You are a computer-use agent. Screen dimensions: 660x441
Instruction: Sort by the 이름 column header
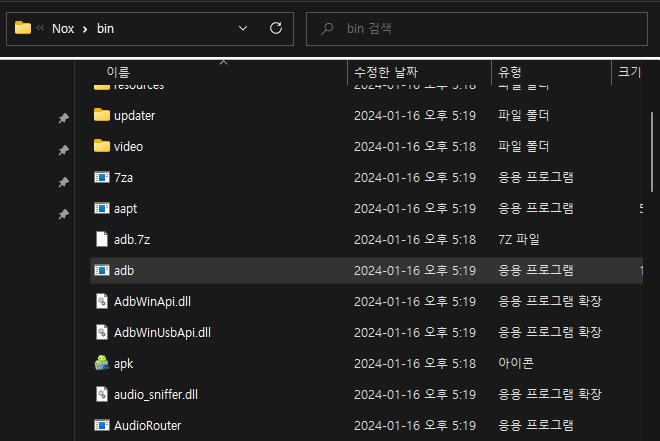(x=118, y=73)
